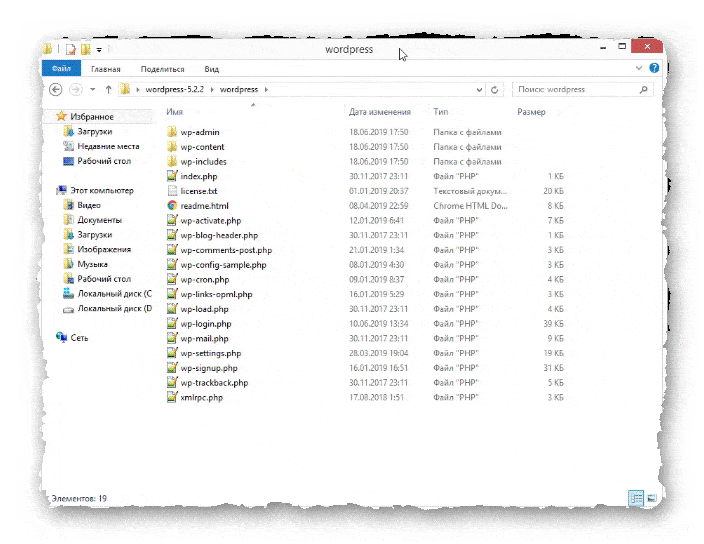Image resolution: width=704 pixels, height=544 pixels.
Task: Switch to the Главная tab
Action: coord(106,69)
